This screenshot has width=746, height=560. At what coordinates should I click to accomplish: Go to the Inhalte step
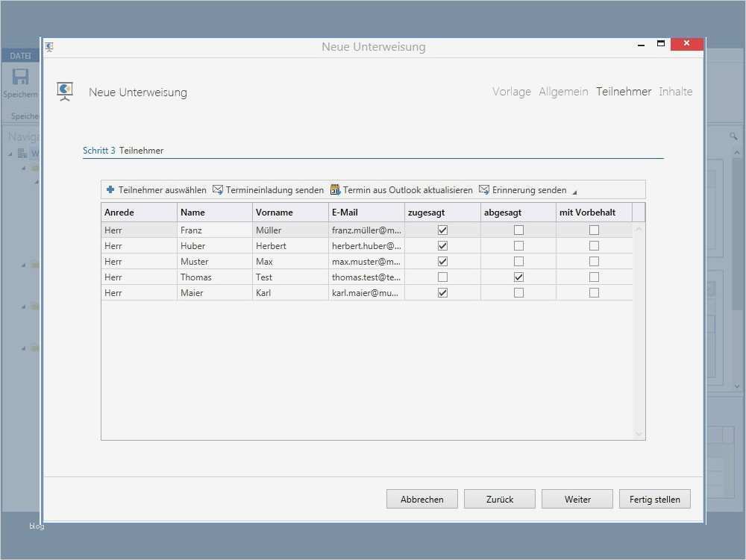tap(675, 92)
